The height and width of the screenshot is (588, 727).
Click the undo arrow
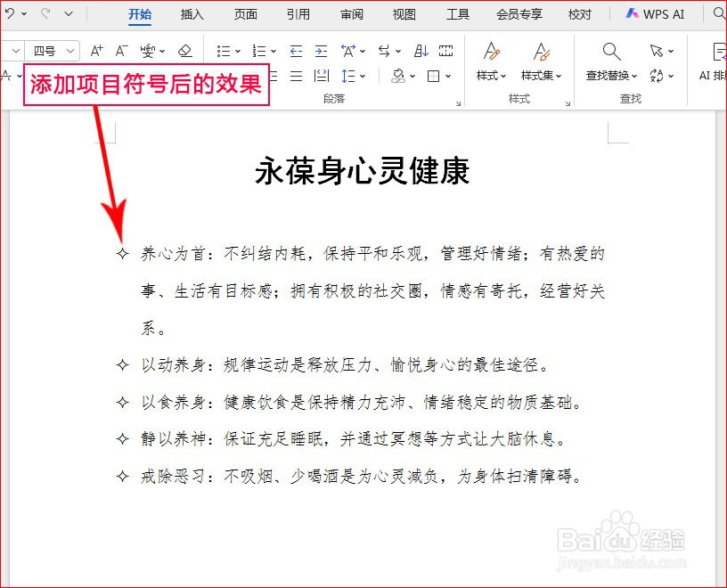pos(9,13)
